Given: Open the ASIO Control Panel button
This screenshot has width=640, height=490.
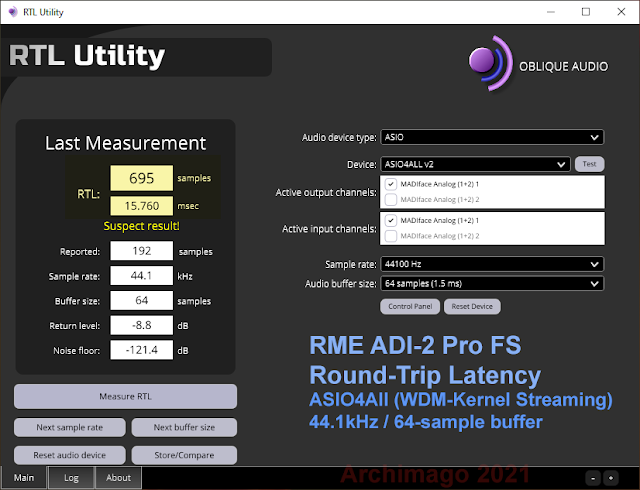Looking at the screenshot, I should 410,307.
